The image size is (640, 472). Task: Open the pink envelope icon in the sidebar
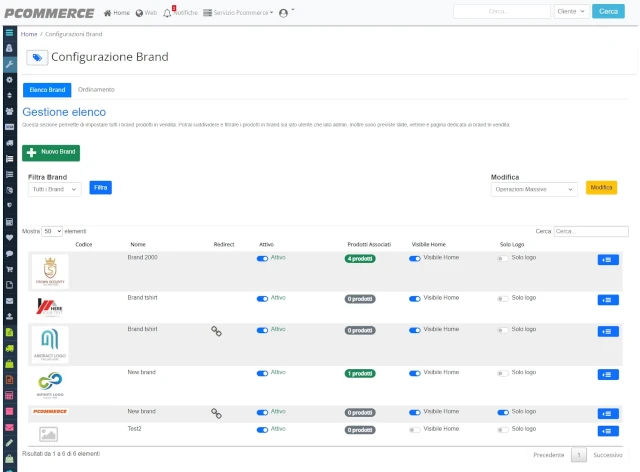9,427
